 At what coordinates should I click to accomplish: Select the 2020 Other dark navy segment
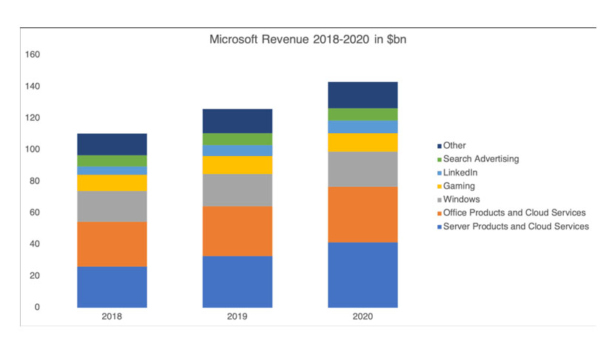pyautogui.click(x=363, y=95)
